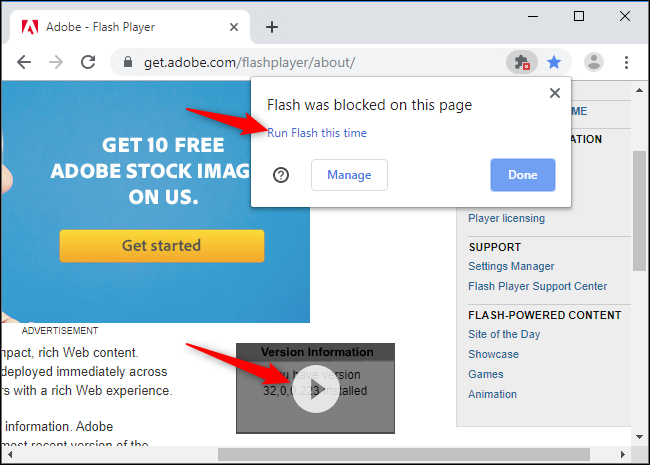
Task: Click the forward navigation arrow
Action: [x=56, y=63]
